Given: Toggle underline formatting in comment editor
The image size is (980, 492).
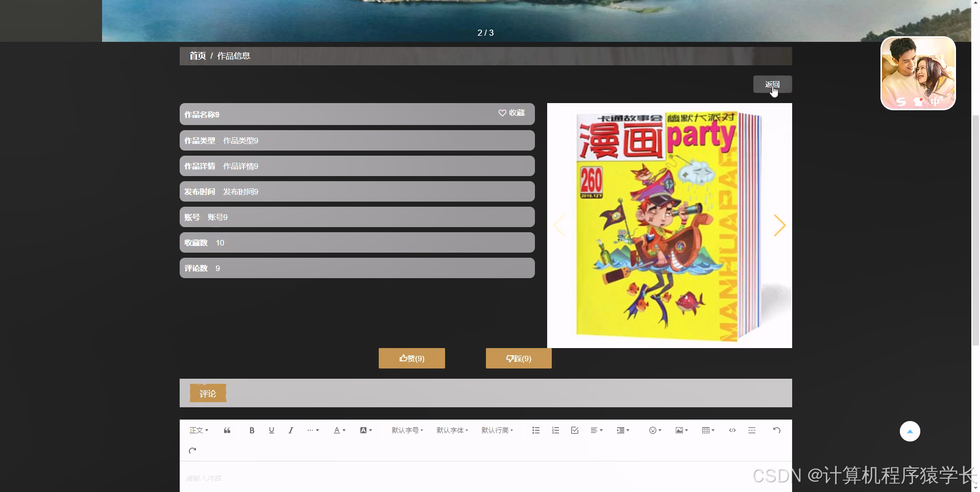Looking at the screenshot, I should [272, 430].
